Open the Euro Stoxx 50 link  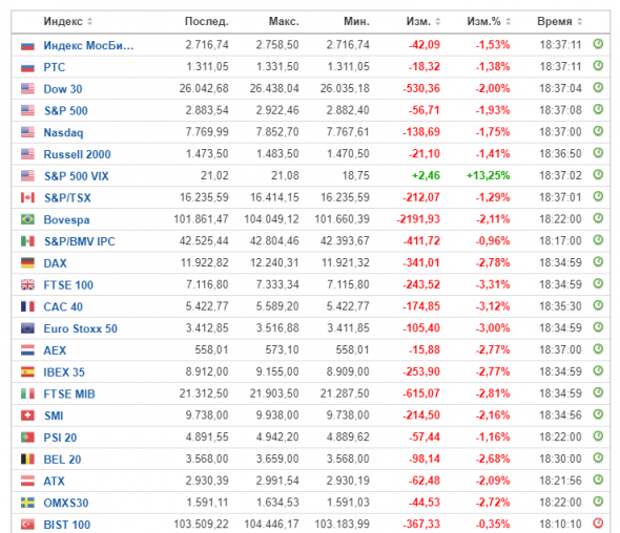tap(80, 329)
